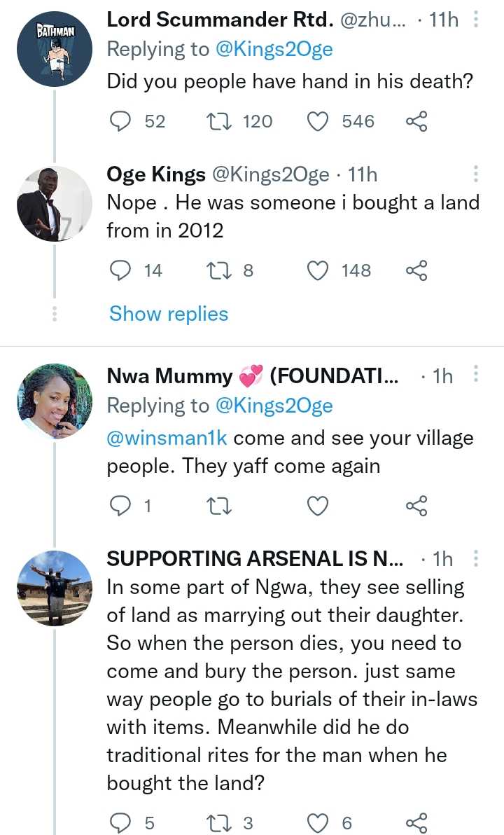Show replies under Oge Kings' tweet
Screen dimensions: 504x835
(x=169, y=314)
